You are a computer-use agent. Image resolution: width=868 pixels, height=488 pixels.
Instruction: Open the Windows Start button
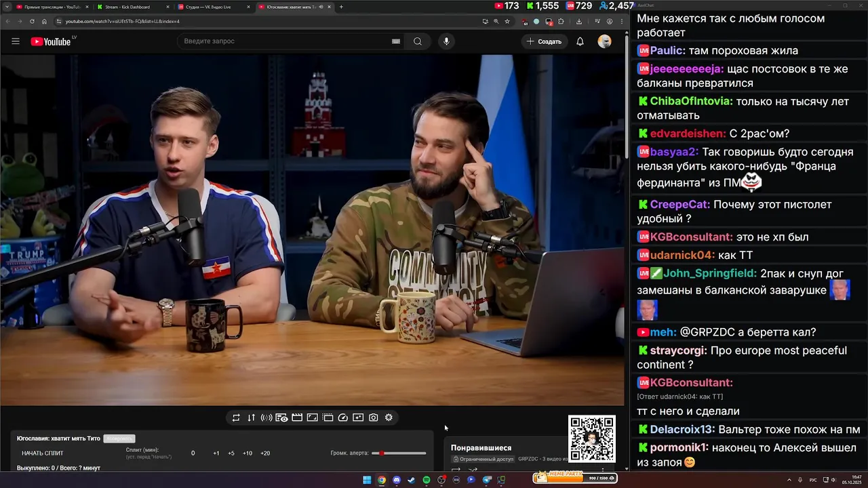point(367,480)
